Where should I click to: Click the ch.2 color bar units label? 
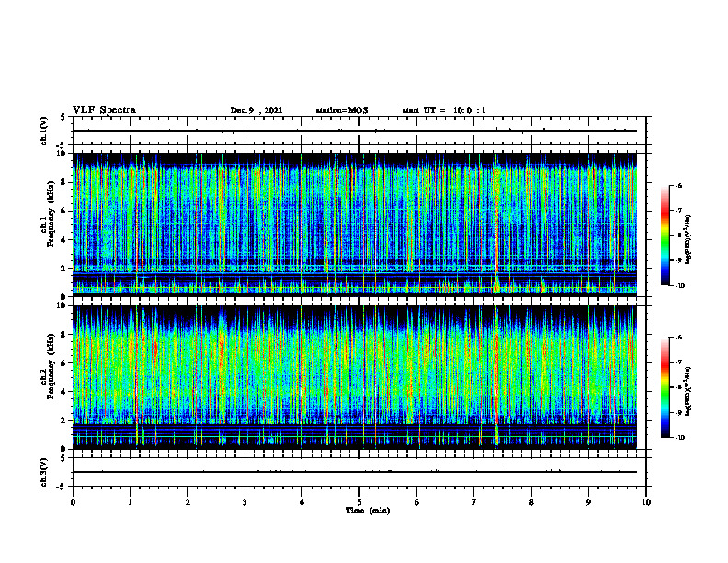688,391
